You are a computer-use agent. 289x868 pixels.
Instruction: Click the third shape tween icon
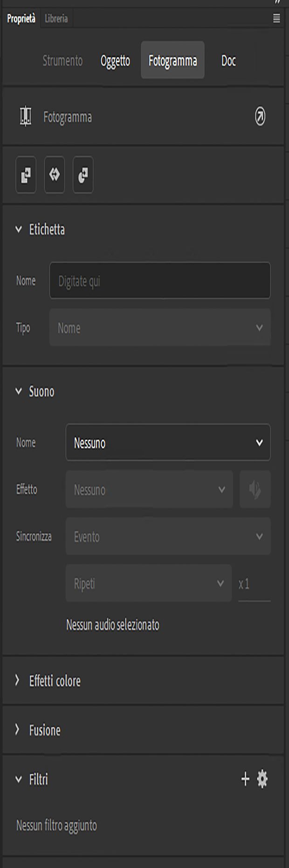click(83, 175)
